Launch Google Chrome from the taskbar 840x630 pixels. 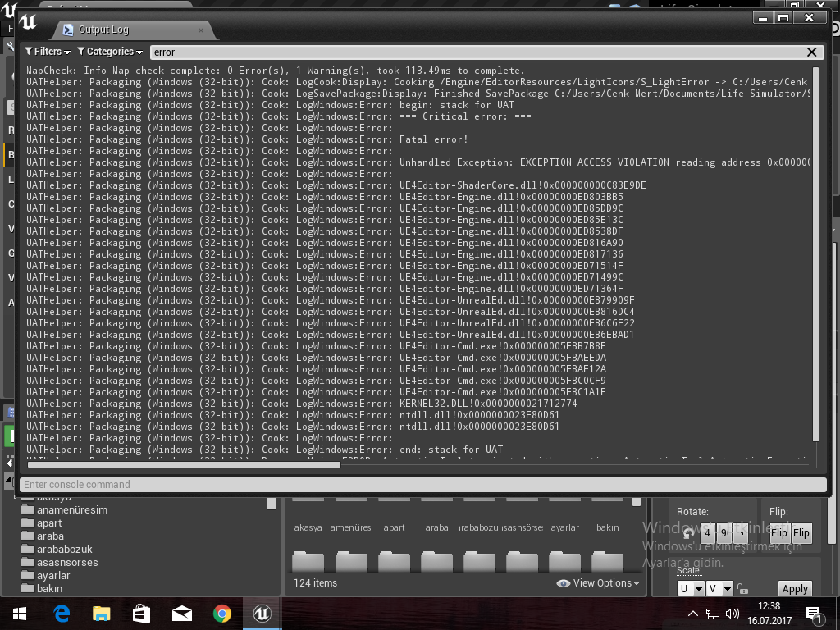pos(221,614)
